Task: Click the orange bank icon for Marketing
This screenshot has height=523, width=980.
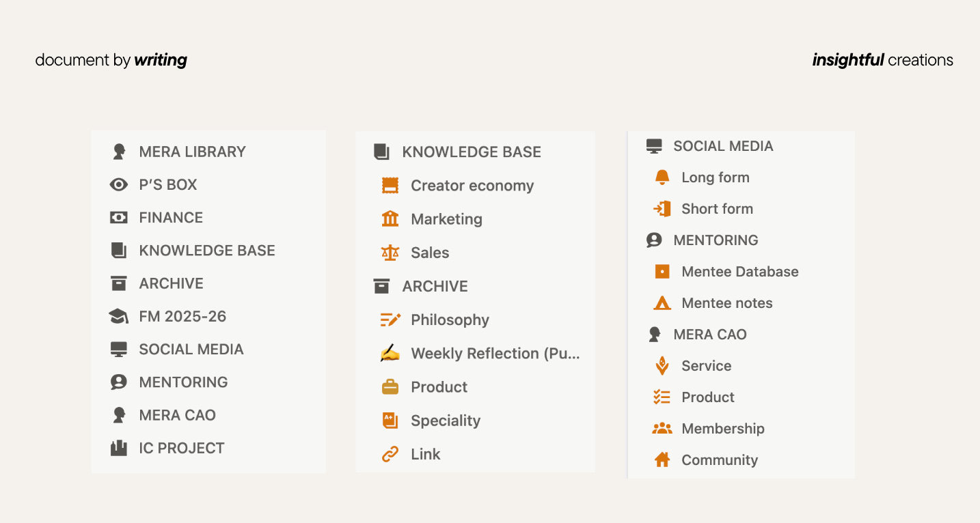Action: click(390, 219)
